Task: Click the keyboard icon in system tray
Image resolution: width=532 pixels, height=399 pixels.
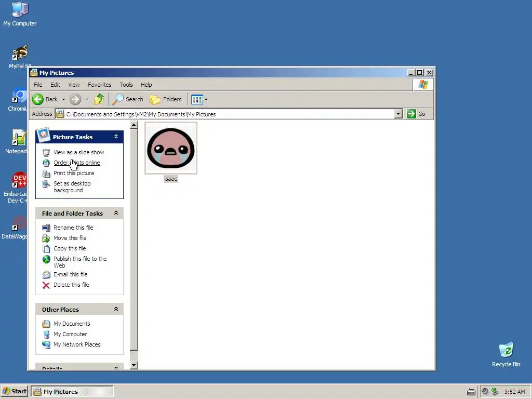Action: [x=471, y=392]
